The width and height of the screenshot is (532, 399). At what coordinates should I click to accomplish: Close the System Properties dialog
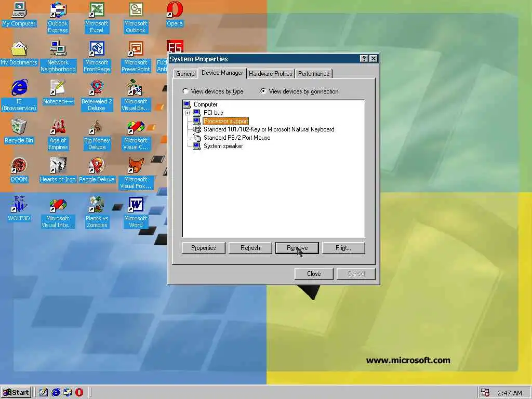point(314,274)
